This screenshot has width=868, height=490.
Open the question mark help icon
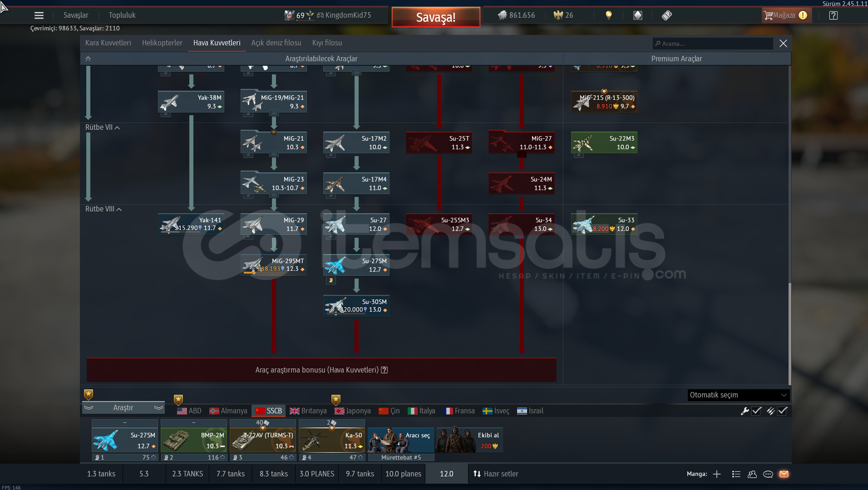(x=833, y=15)
